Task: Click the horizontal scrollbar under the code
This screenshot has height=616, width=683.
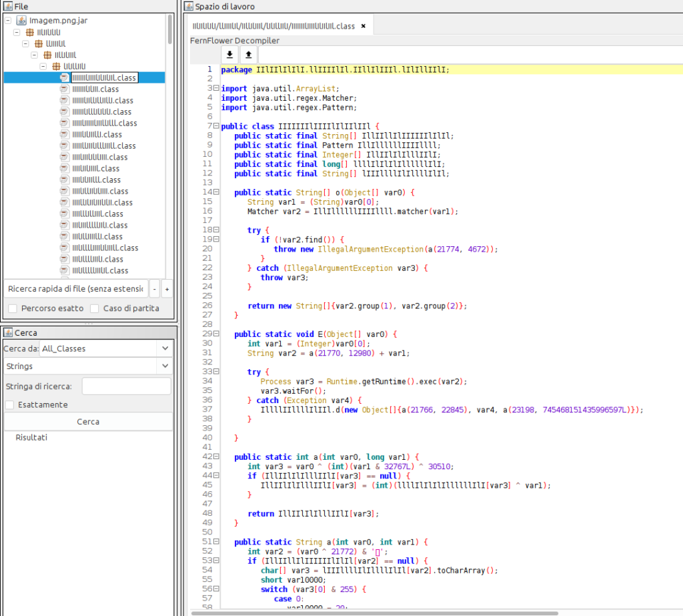Action: pos(374,613)
